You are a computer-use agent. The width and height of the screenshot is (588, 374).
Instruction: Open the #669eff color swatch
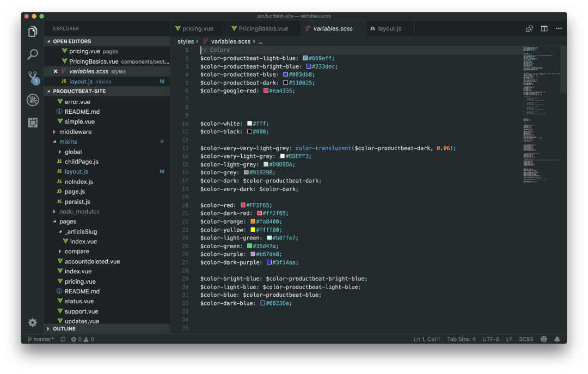point(305,58)
